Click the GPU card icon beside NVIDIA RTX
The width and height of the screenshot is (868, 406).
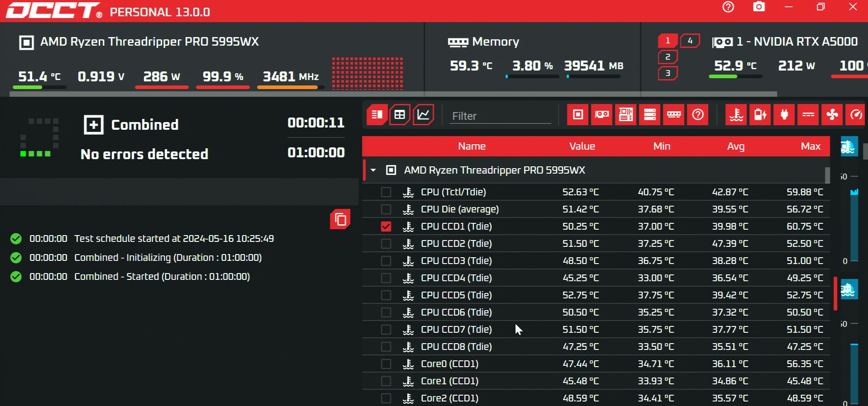(x=722, y=42)
